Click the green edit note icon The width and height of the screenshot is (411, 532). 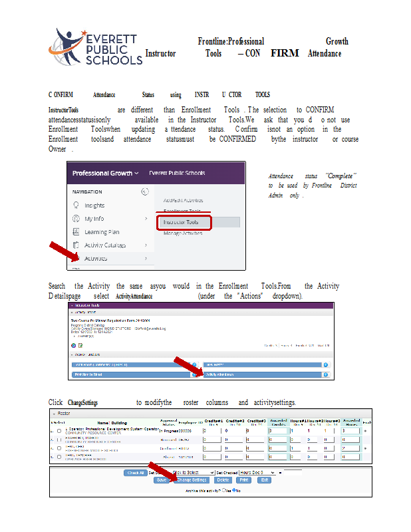[x=80, y=345]
